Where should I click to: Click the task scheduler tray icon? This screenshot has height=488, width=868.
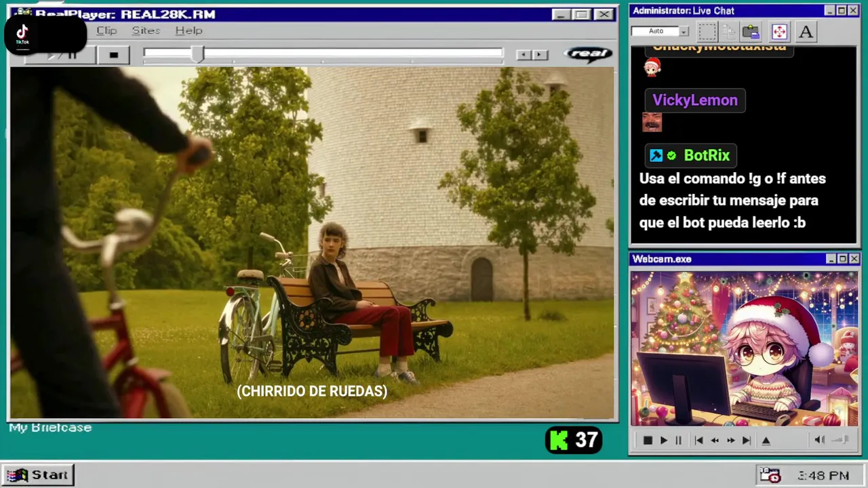pos(770,475)
